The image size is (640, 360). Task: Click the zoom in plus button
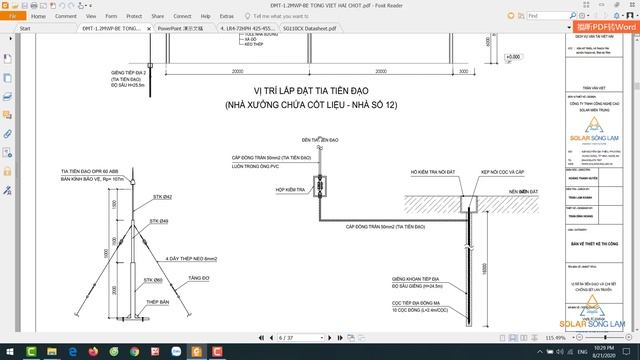[x=629, y=338]
